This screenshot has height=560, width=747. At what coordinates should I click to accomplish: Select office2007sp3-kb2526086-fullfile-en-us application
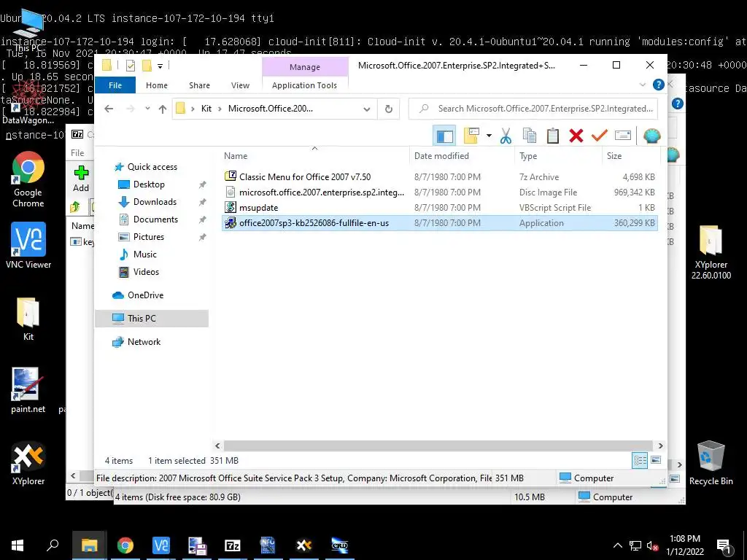pos(314,223)
